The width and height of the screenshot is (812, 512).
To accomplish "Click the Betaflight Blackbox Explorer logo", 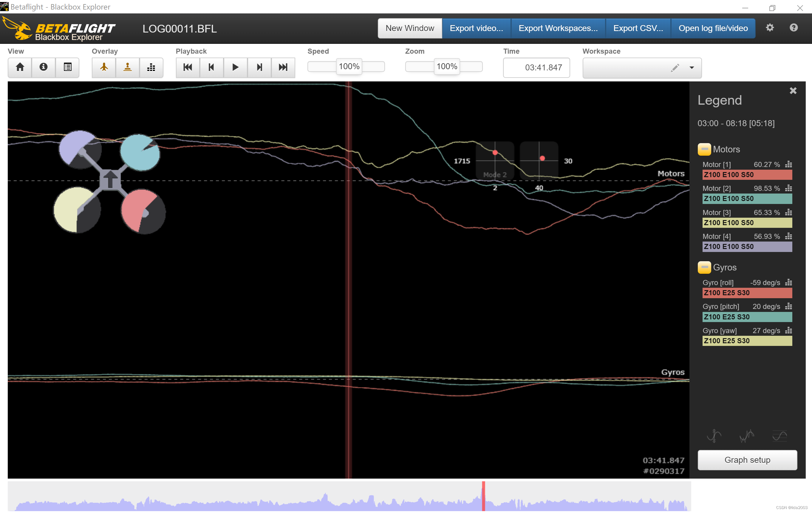I will [x=58, y=29].
